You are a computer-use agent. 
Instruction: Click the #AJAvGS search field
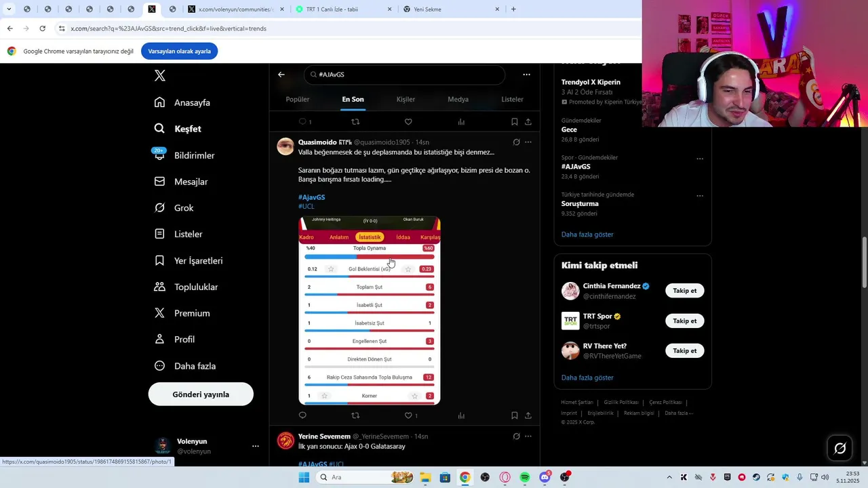[x=404, y=75]
